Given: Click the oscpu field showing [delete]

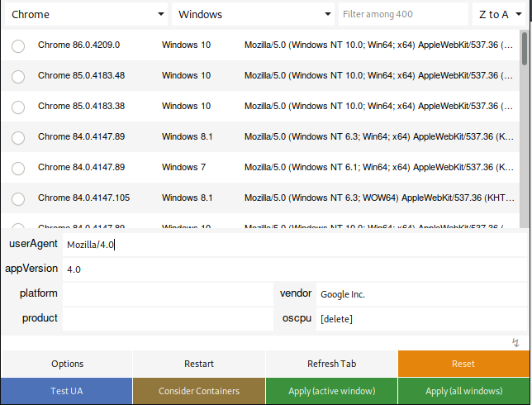Looking at the screenshot, I should (x=421, y=319).
